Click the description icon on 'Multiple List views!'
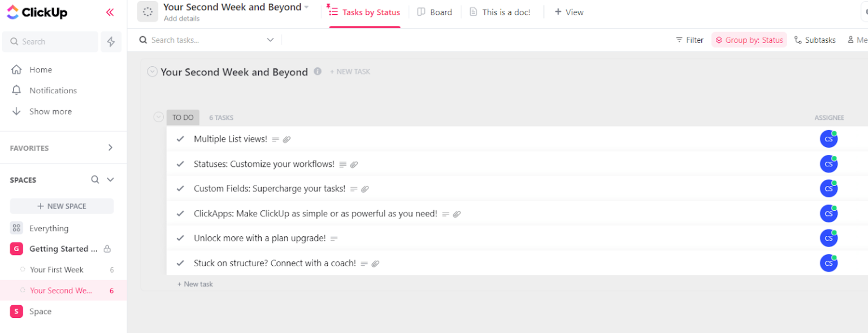The height and width of the screenshot is (333, 868). pos(275,139)
